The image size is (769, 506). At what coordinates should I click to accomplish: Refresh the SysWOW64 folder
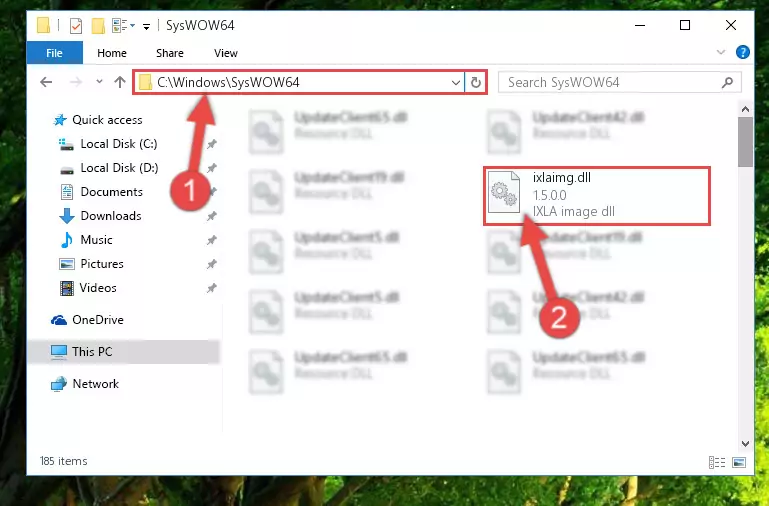coord(475,82)
